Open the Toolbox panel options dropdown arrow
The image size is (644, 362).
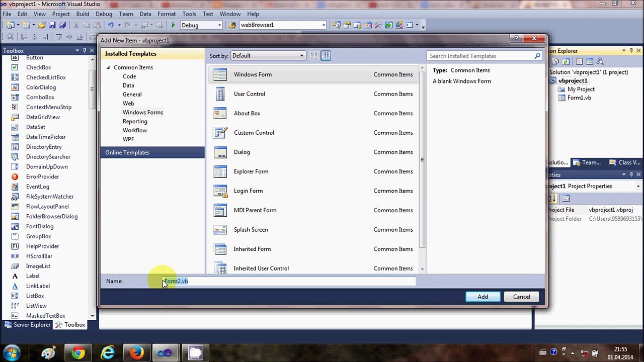77,50
